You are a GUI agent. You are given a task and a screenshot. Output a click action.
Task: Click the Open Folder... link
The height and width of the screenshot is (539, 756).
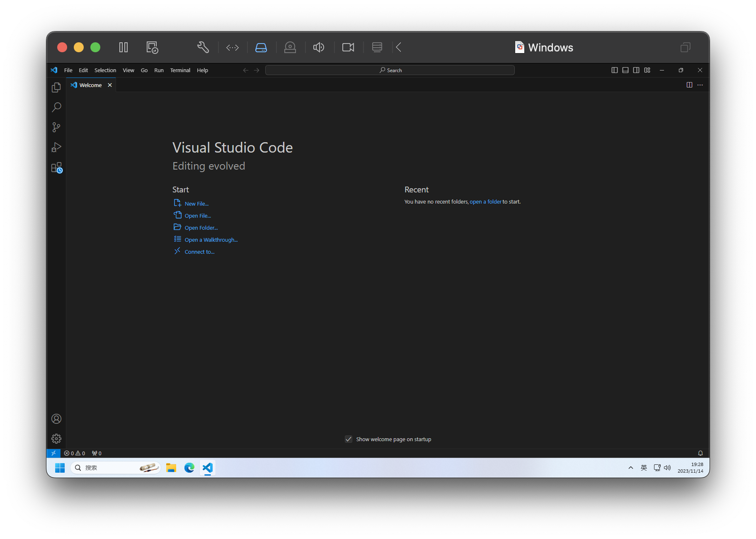click(x=201, y=228)
